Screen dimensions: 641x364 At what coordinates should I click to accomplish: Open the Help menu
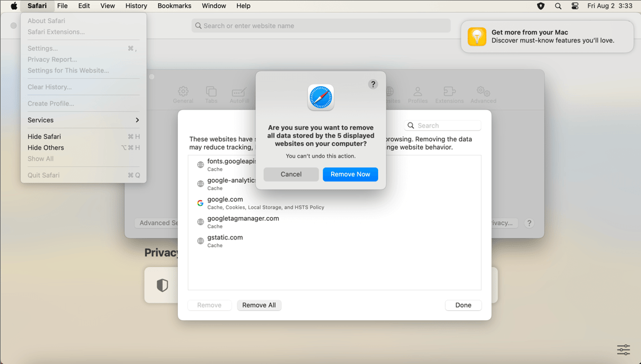point(244,6)
